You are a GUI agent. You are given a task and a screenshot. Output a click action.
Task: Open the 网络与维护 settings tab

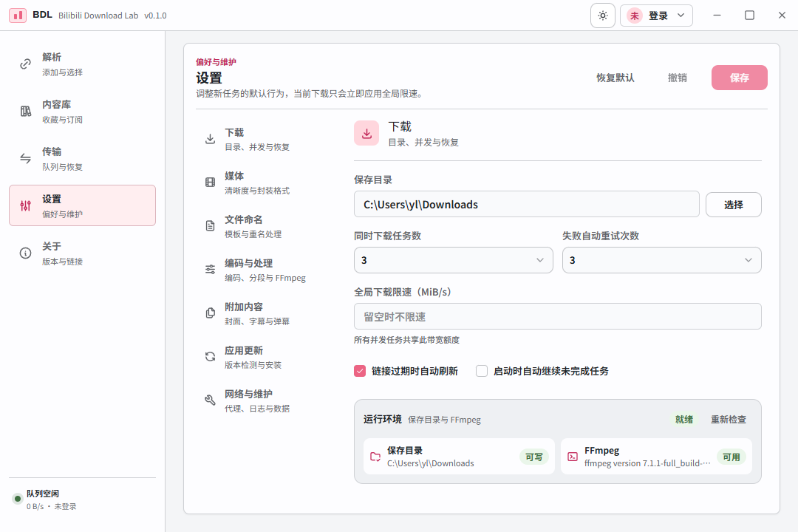[267, 400]
